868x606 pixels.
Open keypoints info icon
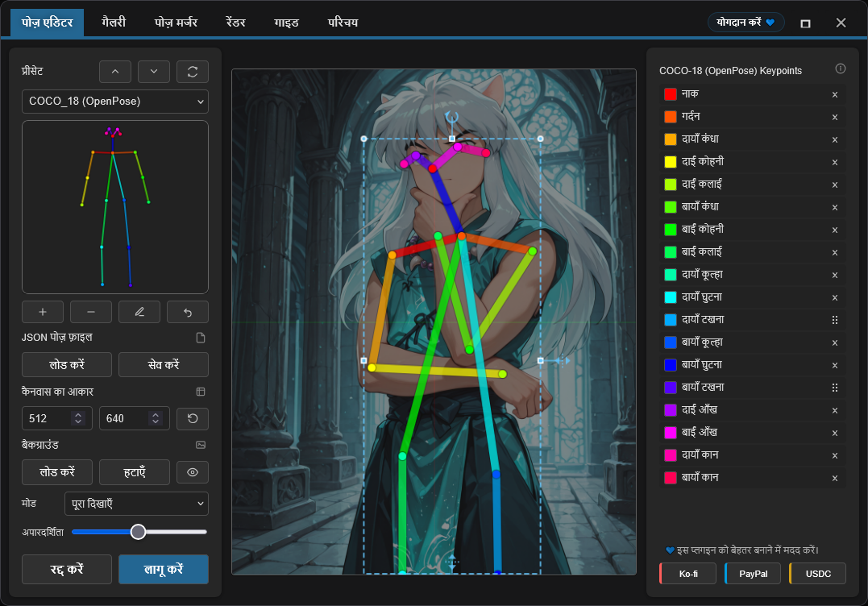(x=841, y=68)
